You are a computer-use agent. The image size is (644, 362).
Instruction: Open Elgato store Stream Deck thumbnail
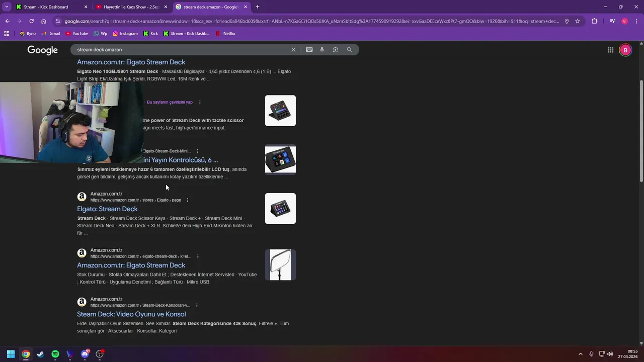coord(280,208)
